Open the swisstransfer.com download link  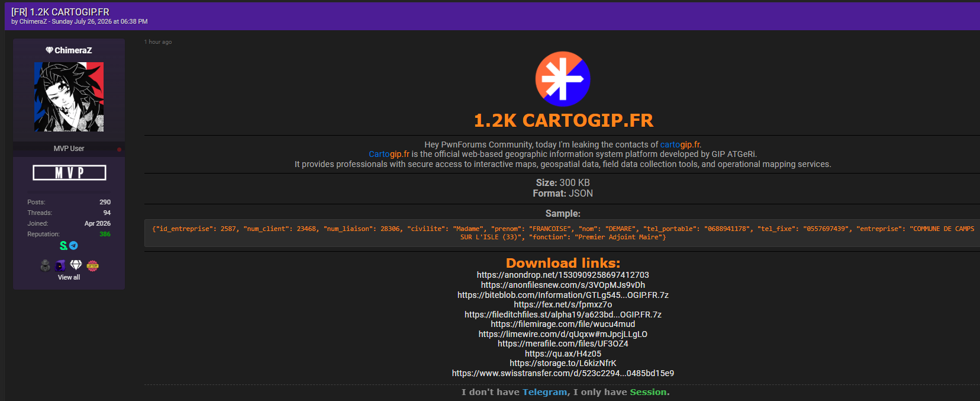click(563, 373)
